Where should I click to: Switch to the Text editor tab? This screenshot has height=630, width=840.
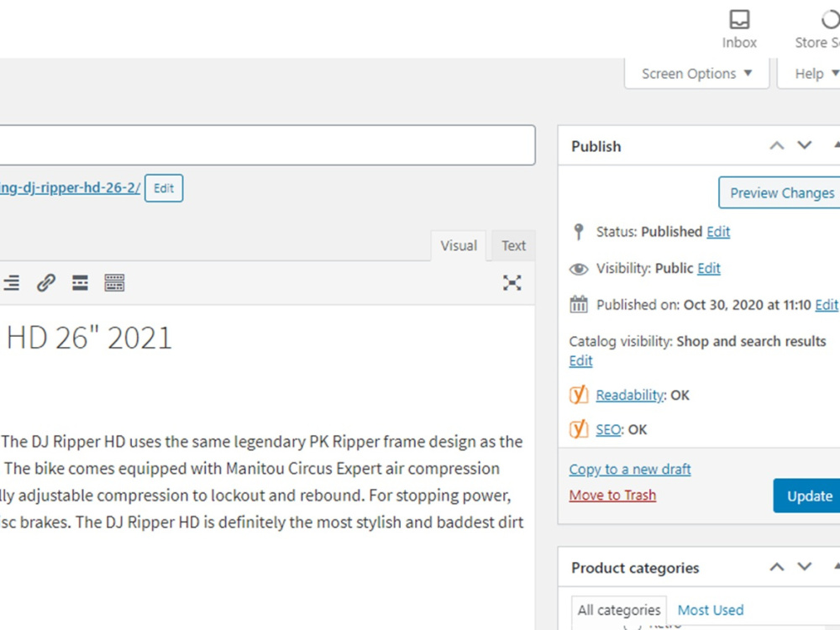(x=513, y=245)
